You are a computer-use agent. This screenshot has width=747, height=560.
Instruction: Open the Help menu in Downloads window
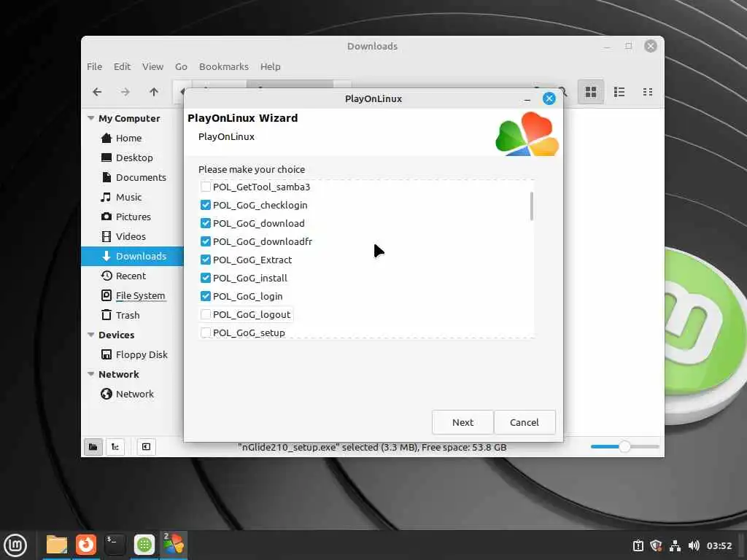270,66
